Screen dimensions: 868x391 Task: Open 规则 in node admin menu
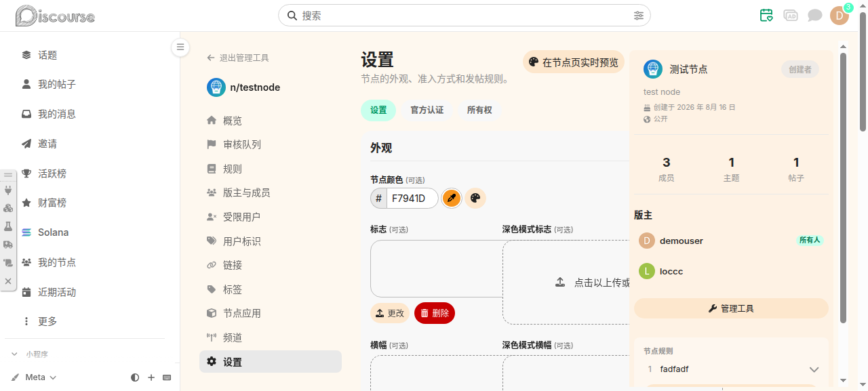pyautogui.click(x=271, y=169)
